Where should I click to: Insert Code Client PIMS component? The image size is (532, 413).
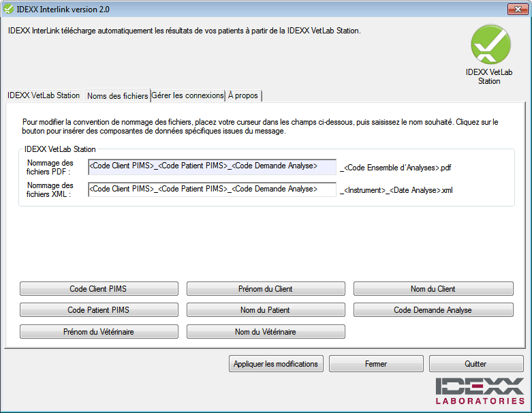click(99, 289)
